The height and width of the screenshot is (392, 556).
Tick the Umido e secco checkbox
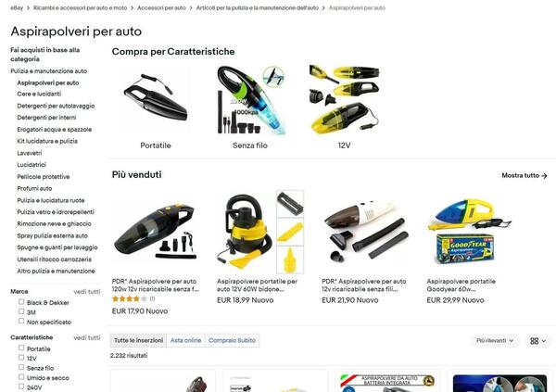(21, 377)
